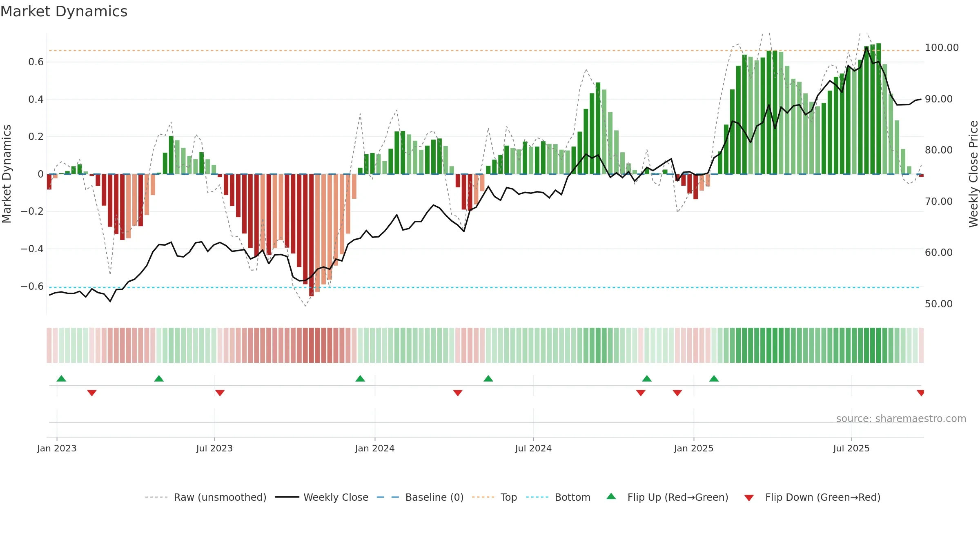The image size is (980, 551).
Task: Click the 60.00 price axis label
Action: [x=939, y=252]
